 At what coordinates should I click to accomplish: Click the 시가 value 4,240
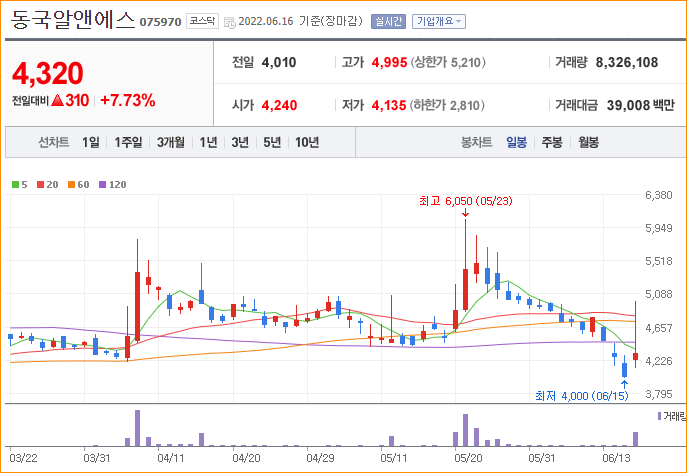pyautogui.click(x=279, y=106)
